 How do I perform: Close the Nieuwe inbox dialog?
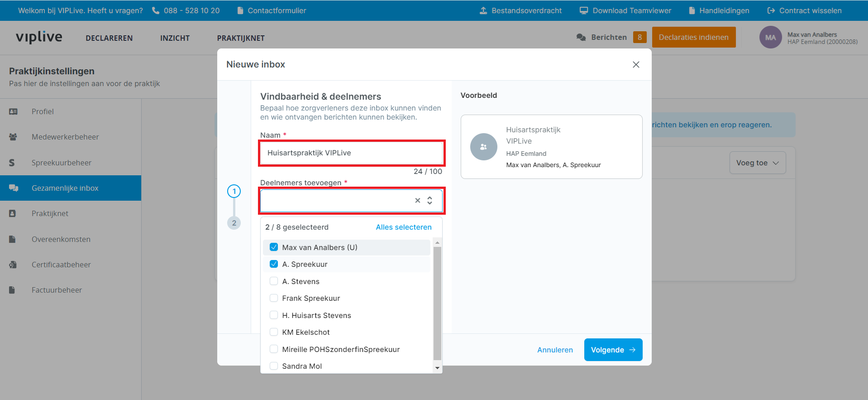[636, 64]
